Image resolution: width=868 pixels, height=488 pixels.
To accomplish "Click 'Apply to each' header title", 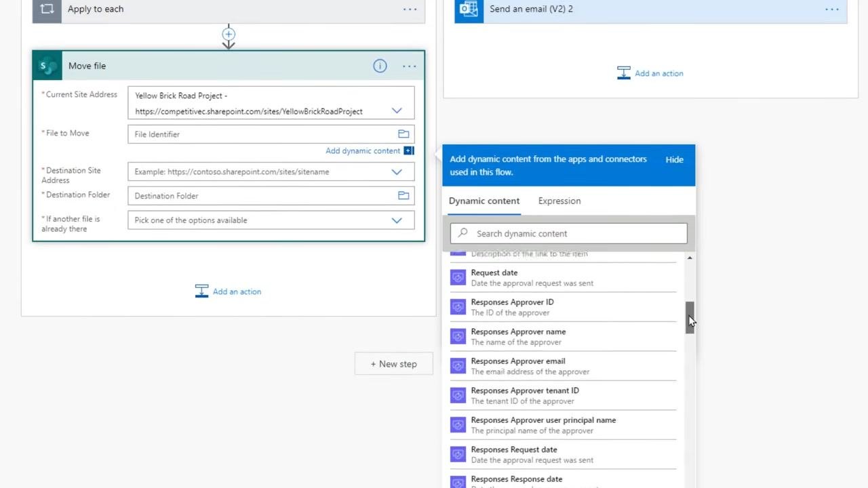I will tap(96, 9).
